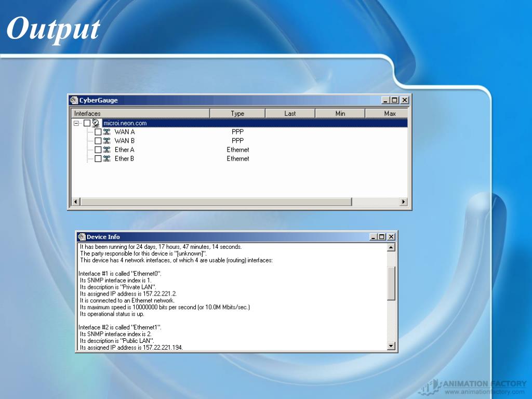Select the WAN B interface row

click(240, 141)
